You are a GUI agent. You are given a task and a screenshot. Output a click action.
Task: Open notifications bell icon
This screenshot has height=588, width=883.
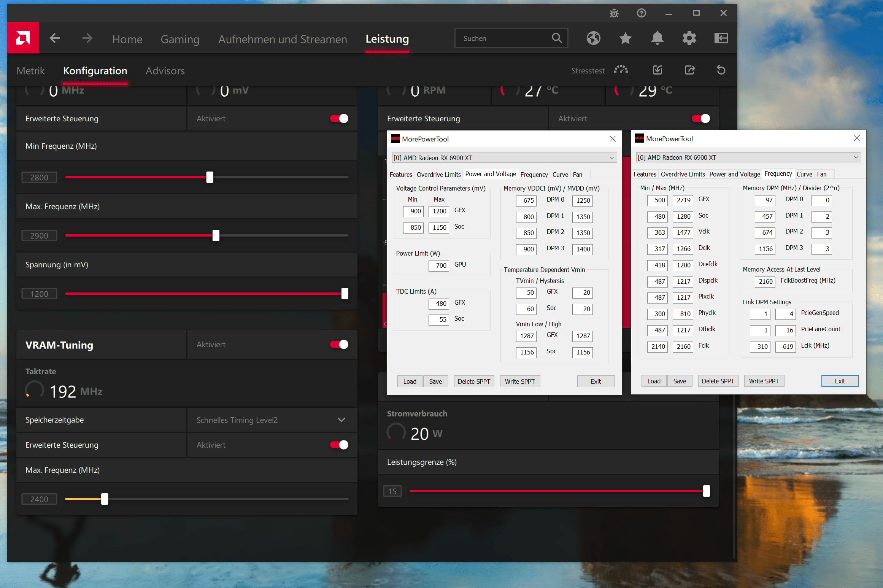657,38
